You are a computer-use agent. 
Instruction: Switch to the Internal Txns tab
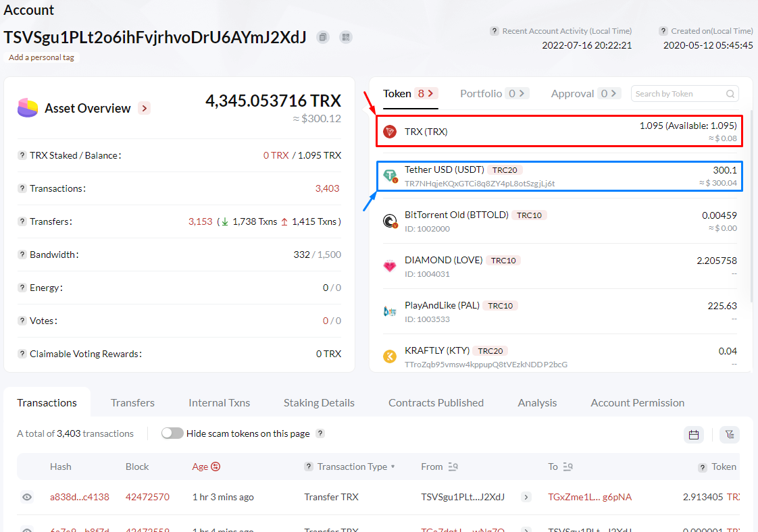coord(219,403)
